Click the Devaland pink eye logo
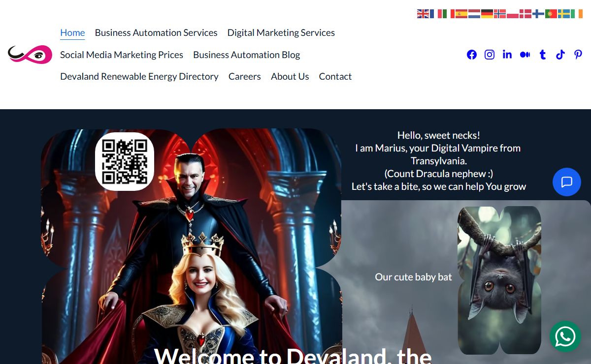Image resolution: width=591 pixels, height=364 pixels. pos(30,55)
